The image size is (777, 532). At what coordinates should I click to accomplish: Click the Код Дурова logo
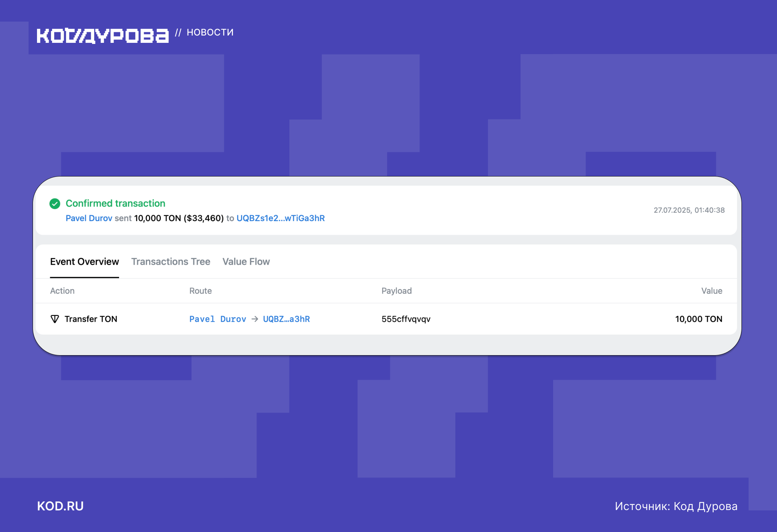(x=103, y=36)
